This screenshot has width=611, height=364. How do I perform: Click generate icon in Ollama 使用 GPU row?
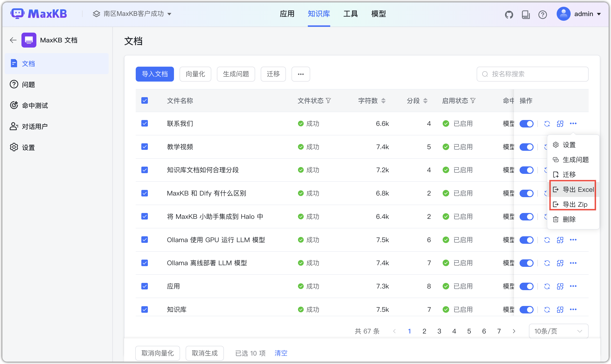click(560, 240)
